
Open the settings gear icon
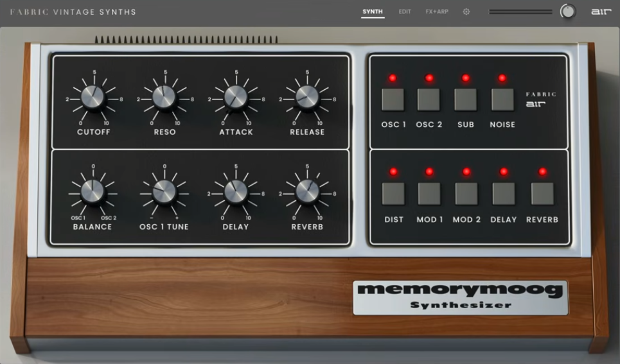coord(466,12)
